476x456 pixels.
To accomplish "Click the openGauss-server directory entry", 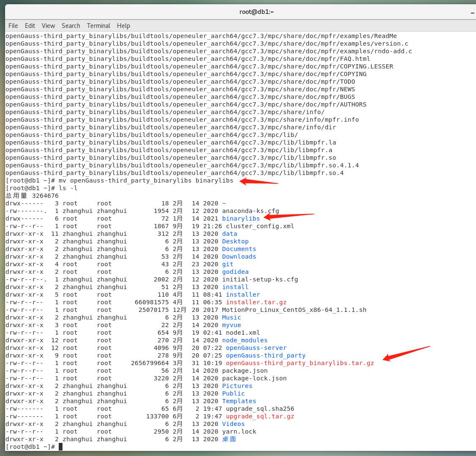I will click(256, 347).
